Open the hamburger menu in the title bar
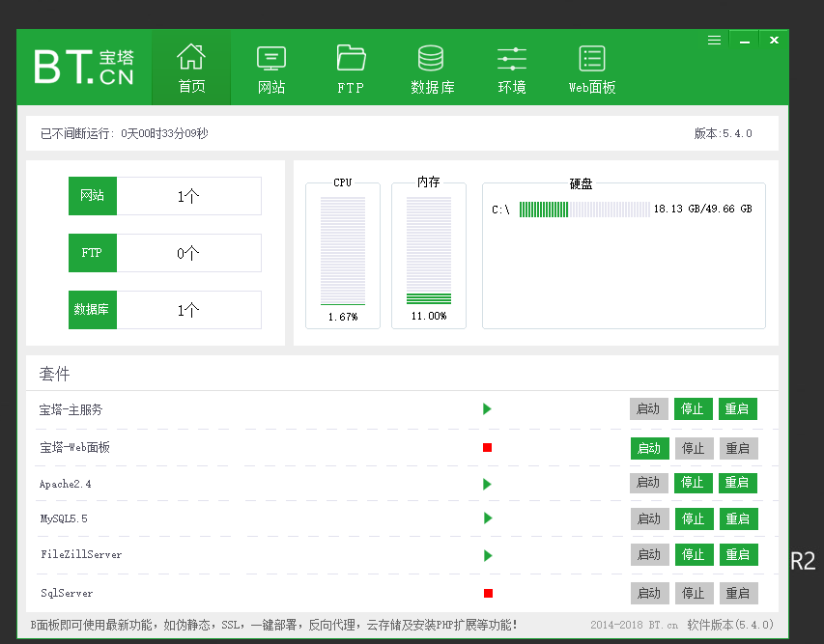This screenshot has height=644, width=824. [714, 41]
